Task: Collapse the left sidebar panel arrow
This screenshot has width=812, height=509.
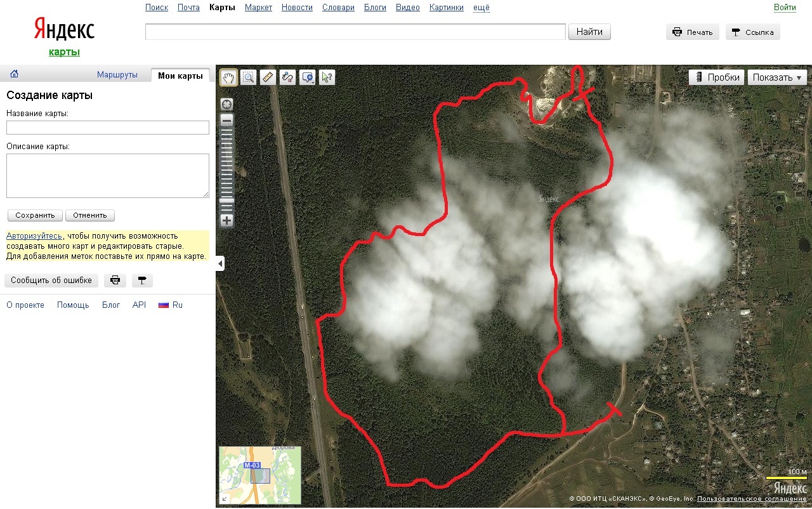Action: point(220,263)
